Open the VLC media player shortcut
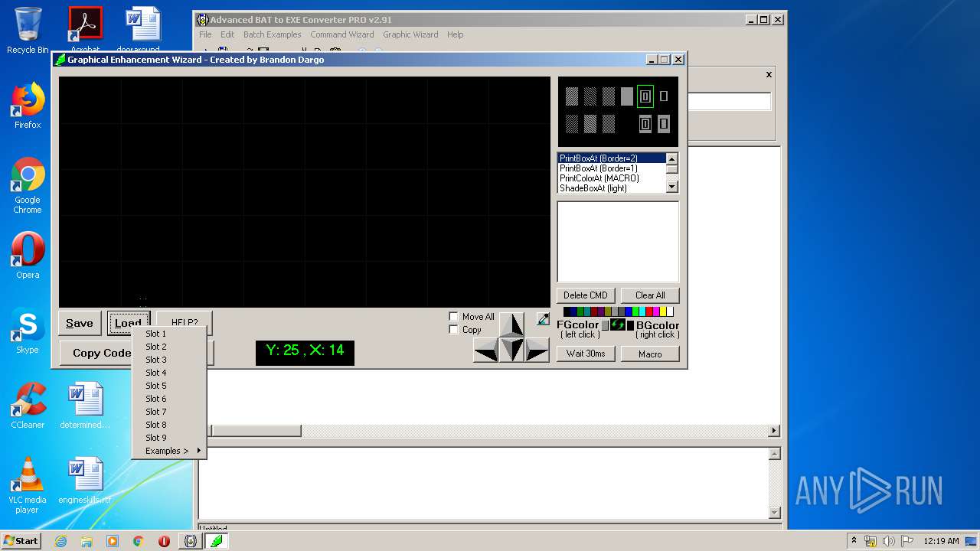Viewport: 980px width, 551px height. click(28, 485)
